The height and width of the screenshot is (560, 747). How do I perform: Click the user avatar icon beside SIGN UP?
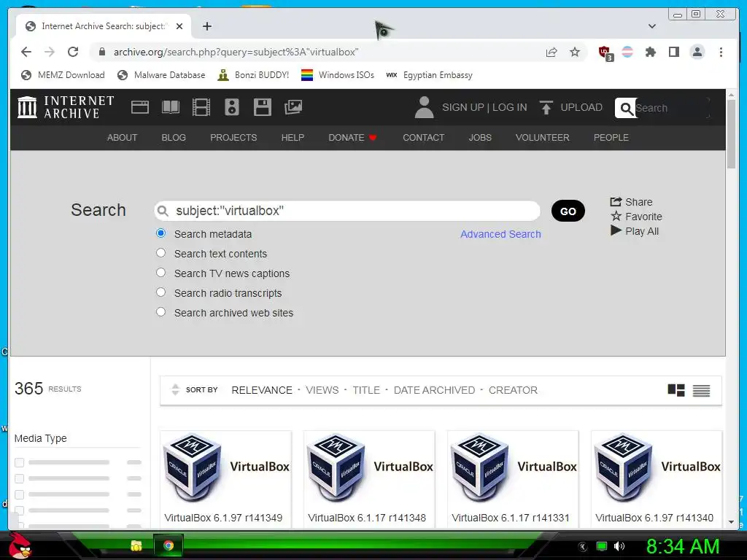[x=424, y=107]
